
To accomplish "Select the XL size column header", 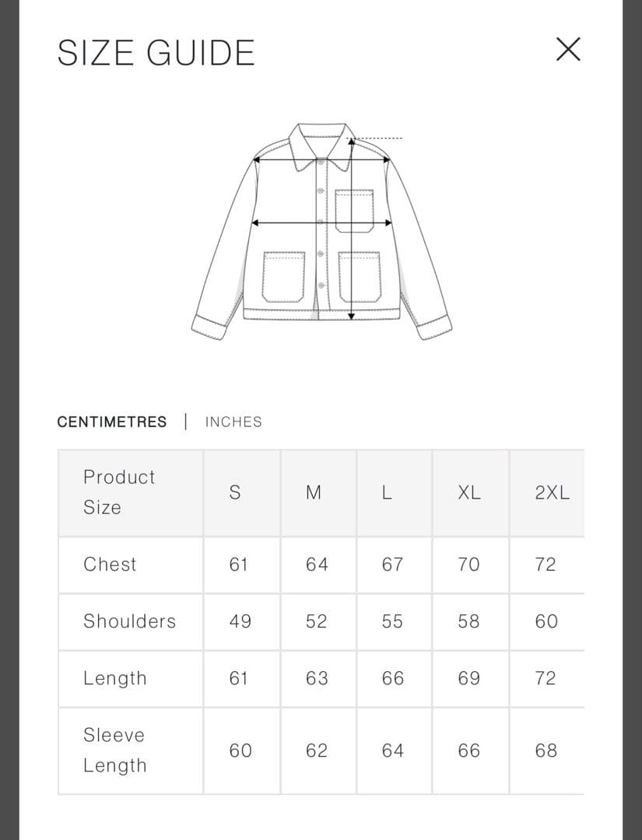I will [x=469, y=492].
